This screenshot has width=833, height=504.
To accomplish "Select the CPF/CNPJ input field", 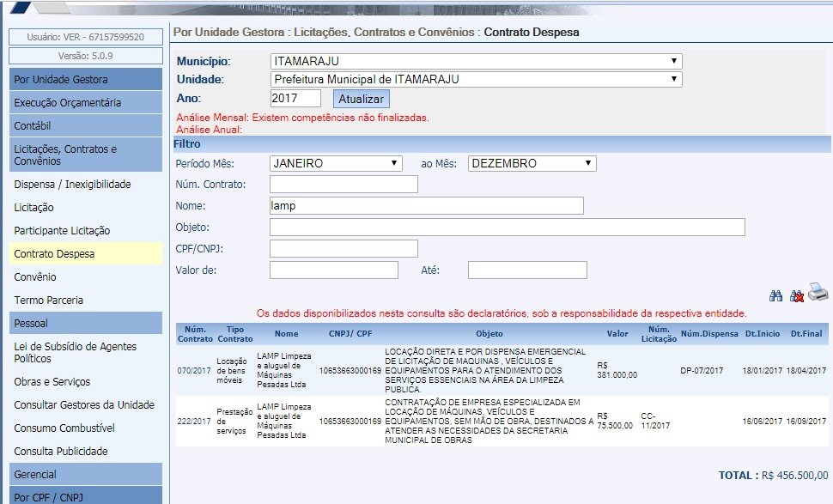I will pos(344,249).
